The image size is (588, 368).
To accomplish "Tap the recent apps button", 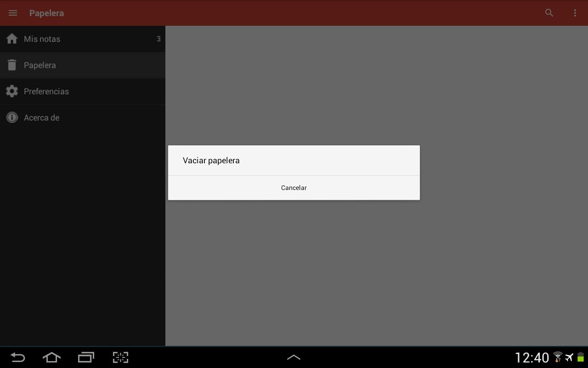I will point(86,357).
